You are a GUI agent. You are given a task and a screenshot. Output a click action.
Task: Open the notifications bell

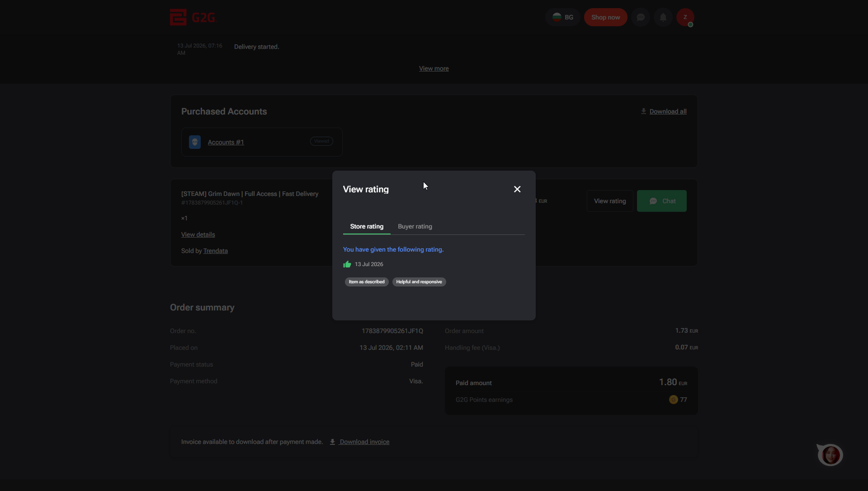(663, 17)
